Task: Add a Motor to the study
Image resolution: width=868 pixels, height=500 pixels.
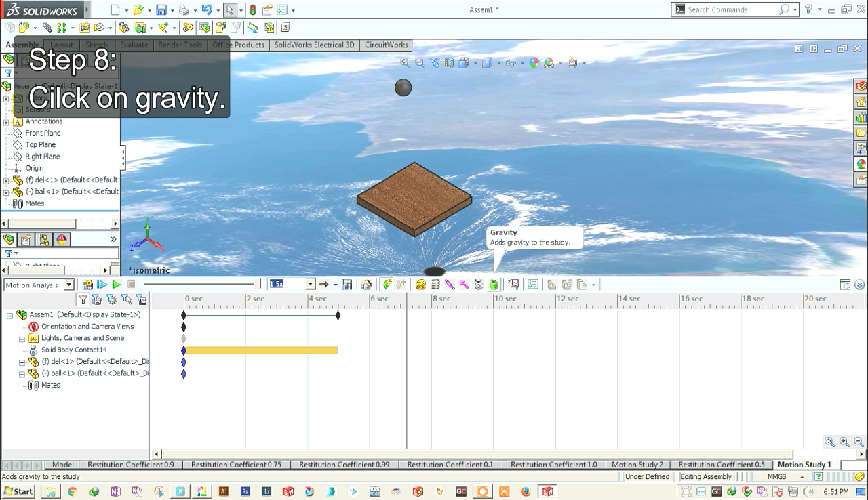Action: (x=420, y=285)
